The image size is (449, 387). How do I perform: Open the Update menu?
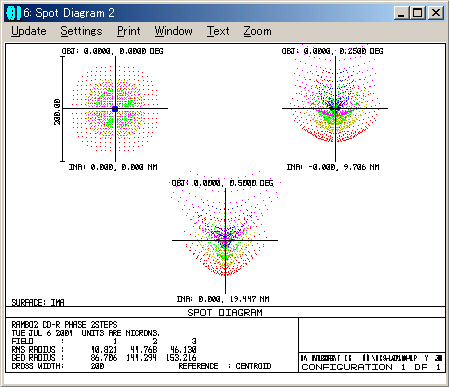(29, 31)
